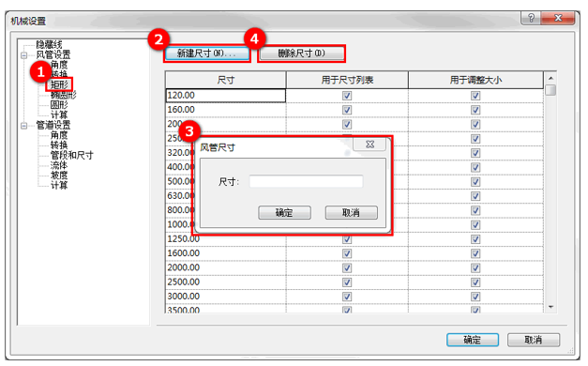This screenshot has height=366, width=588.
Task: Click the 用于尺寸列表 column header
Action: (347, 80)
